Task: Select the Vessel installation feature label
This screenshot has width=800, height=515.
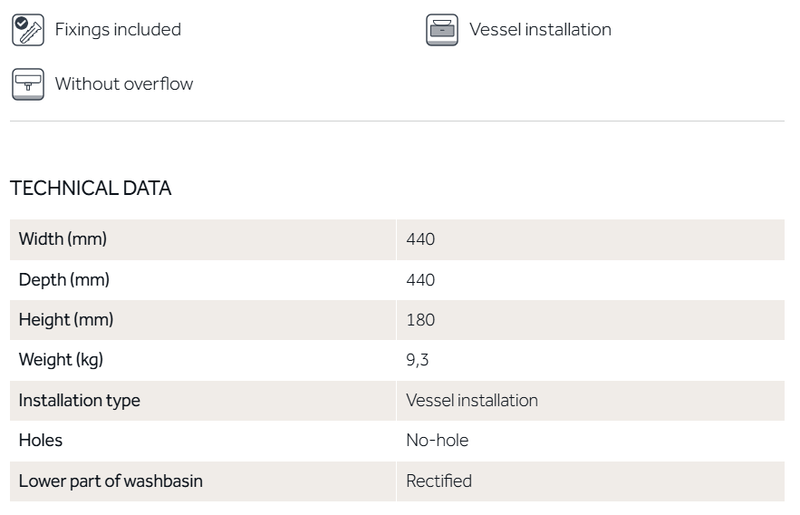Action: tap(540, 30)
